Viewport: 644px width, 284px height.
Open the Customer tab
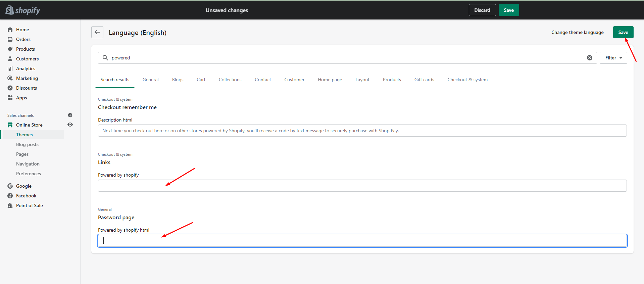[x=295, y=80]
